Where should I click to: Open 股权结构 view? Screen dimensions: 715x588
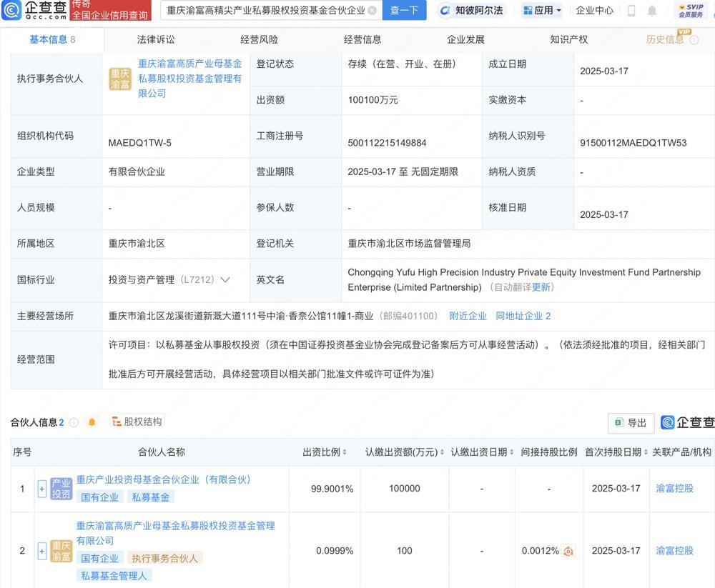pyautogui.click(x=137, y=422)
